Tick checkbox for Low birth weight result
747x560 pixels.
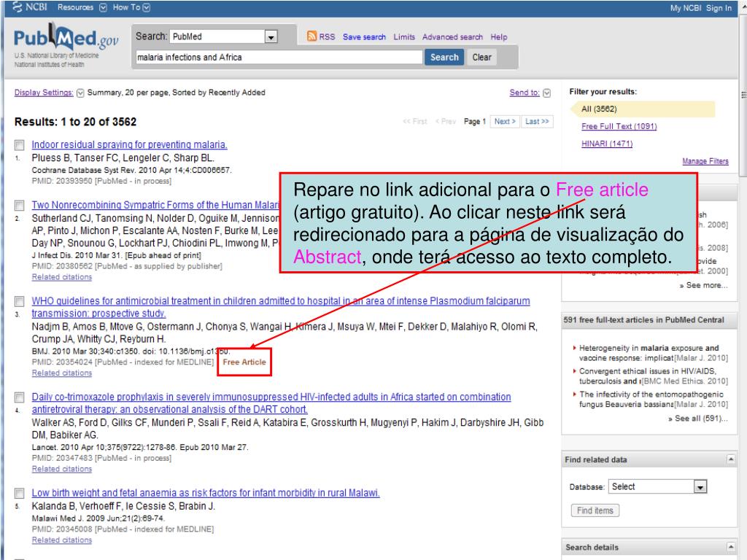(x=20, y=493)
